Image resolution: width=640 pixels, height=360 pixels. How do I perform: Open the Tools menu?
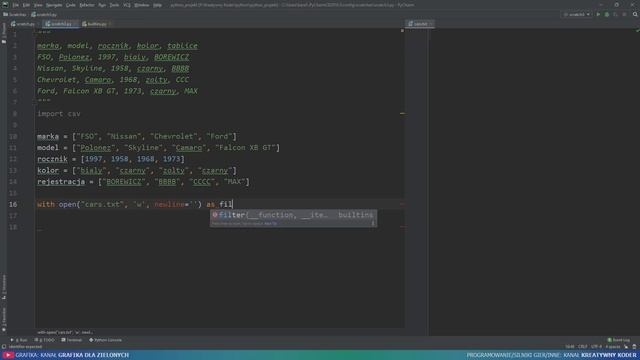(114, 5)
